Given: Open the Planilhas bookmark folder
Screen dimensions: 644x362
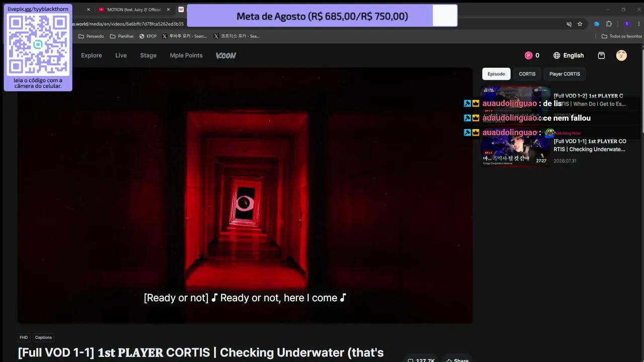Looking at the screenshot, I should coord(122,36).
